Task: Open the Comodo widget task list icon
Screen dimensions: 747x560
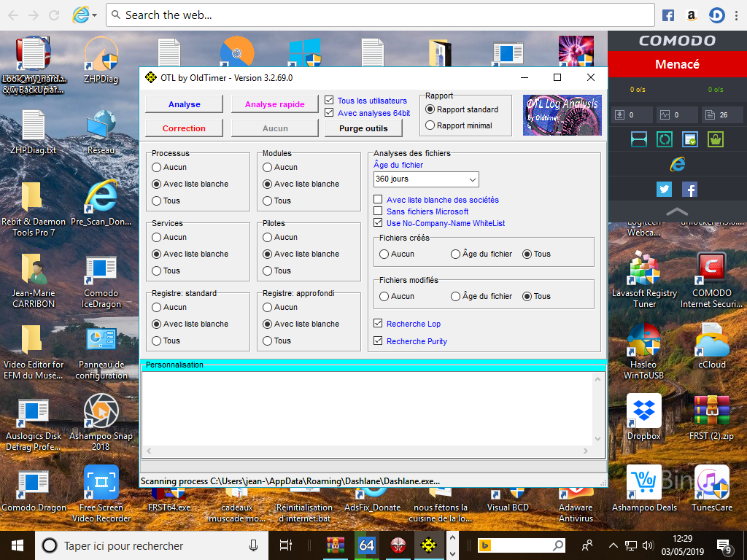Action: (x=690, y=139)
